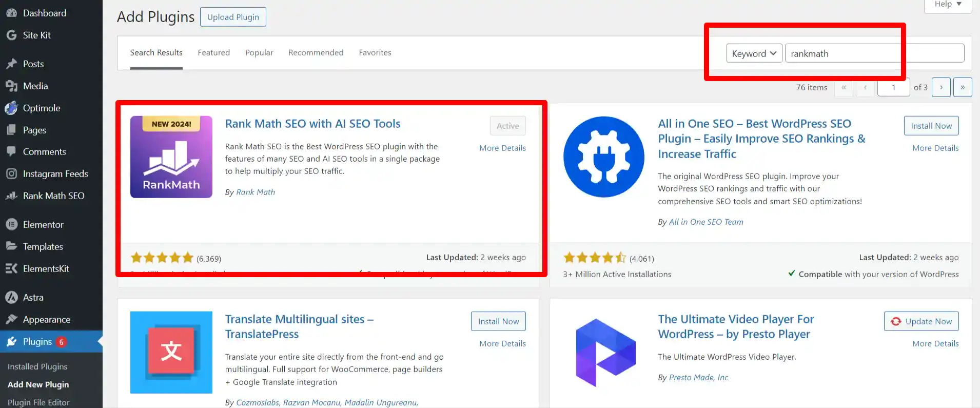
Task: Click the rankmath plugin search field
Action: click(x=874, y=53)
